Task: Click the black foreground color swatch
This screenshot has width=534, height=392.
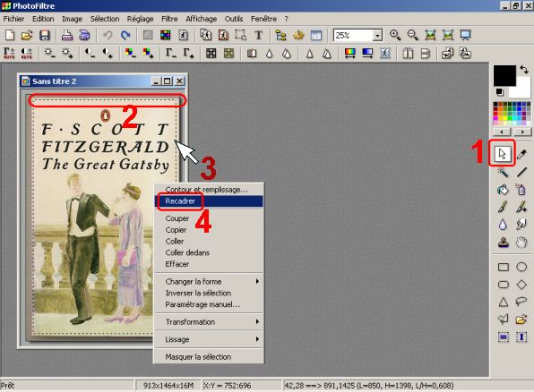Action: (504, 75)
